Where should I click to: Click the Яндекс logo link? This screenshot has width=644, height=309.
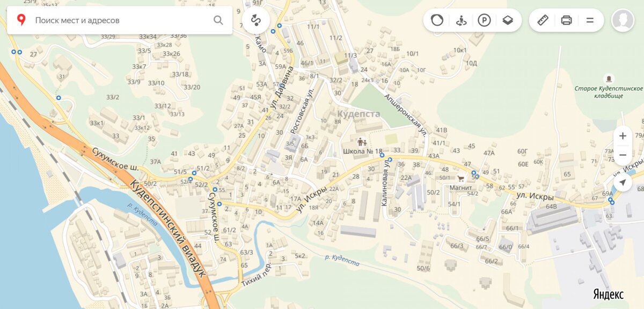point(608,294)
